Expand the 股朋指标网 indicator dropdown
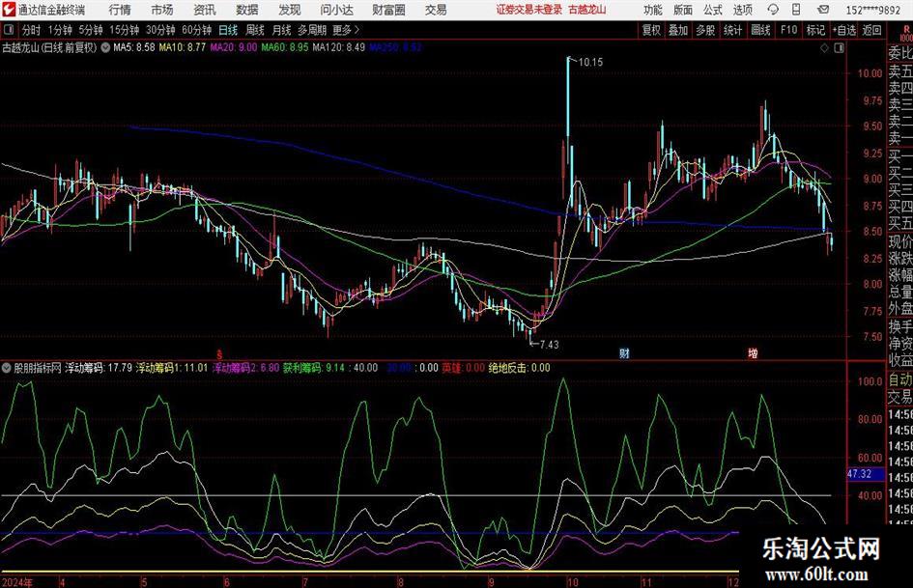This screenshot has width=913, height=588. point(7,368)
